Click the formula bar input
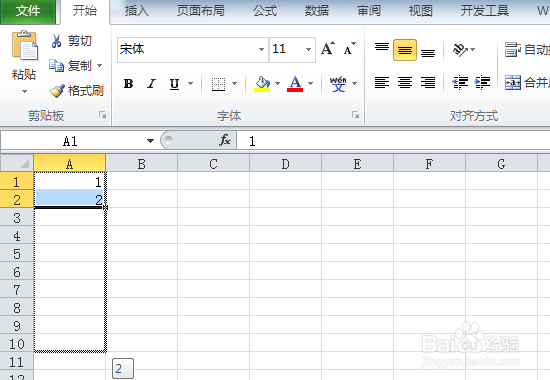 (394, 141)
